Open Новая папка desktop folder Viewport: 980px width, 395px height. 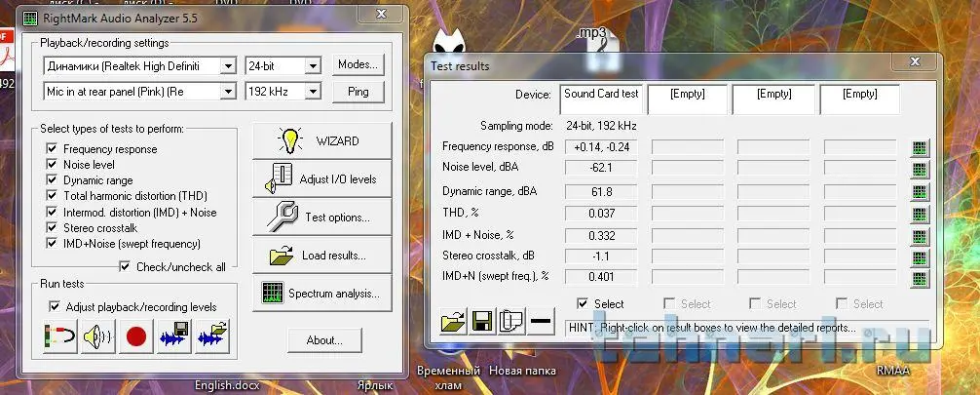tap(522, 371)
